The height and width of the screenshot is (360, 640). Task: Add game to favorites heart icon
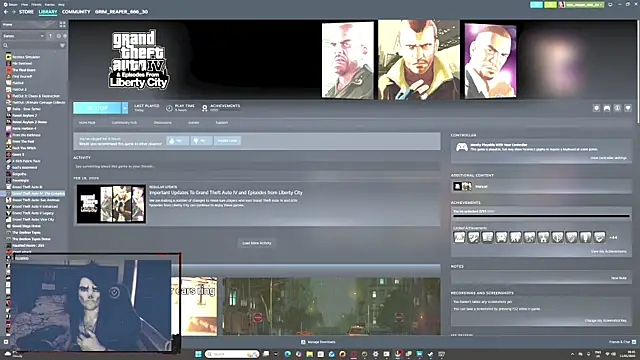pyautogui.click(x=628, y=108)
